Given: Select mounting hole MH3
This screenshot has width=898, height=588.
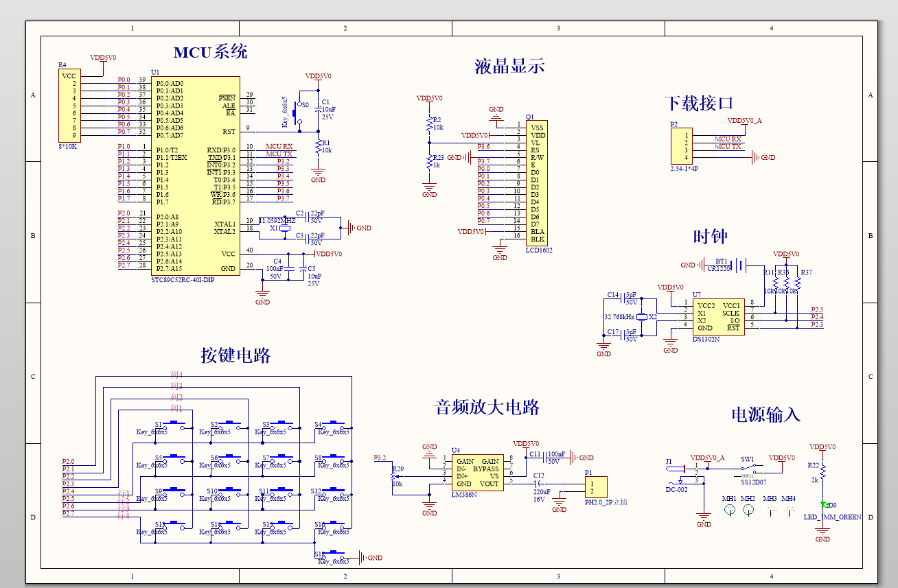Looking at the screenshot, I should pyautogui.click(x=770, y=511).
